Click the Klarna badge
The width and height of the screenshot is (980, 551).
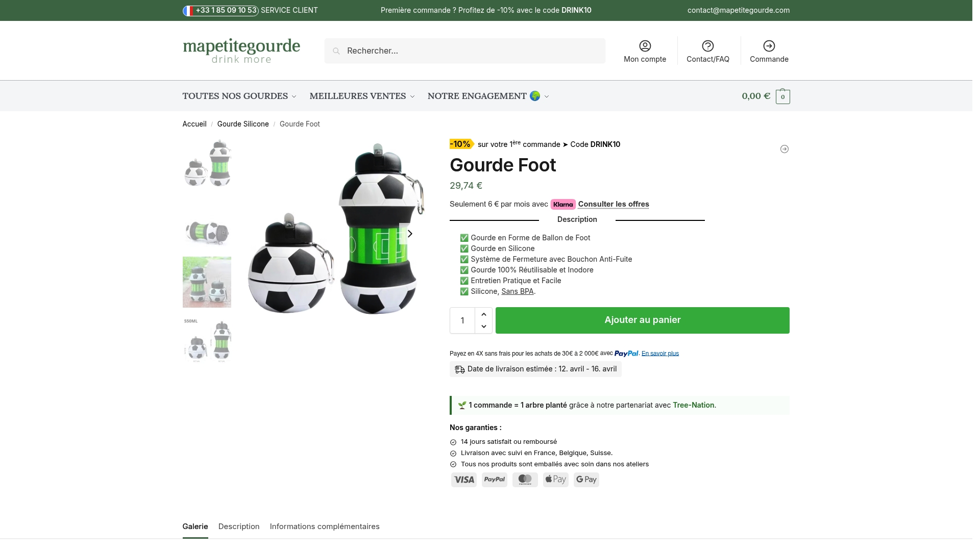(563, 204)
